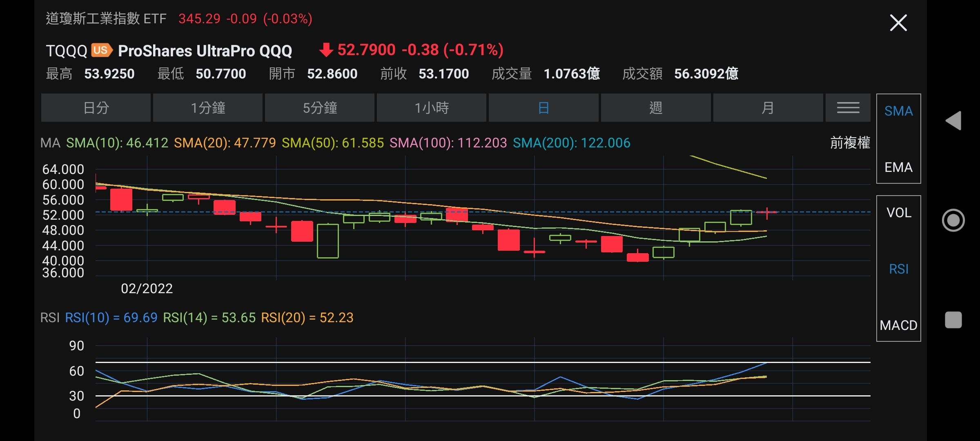Tap the 前收 value 53.1700
Image resolution: width=980 pixels, height=441 pixels.
tap(444, 74)
